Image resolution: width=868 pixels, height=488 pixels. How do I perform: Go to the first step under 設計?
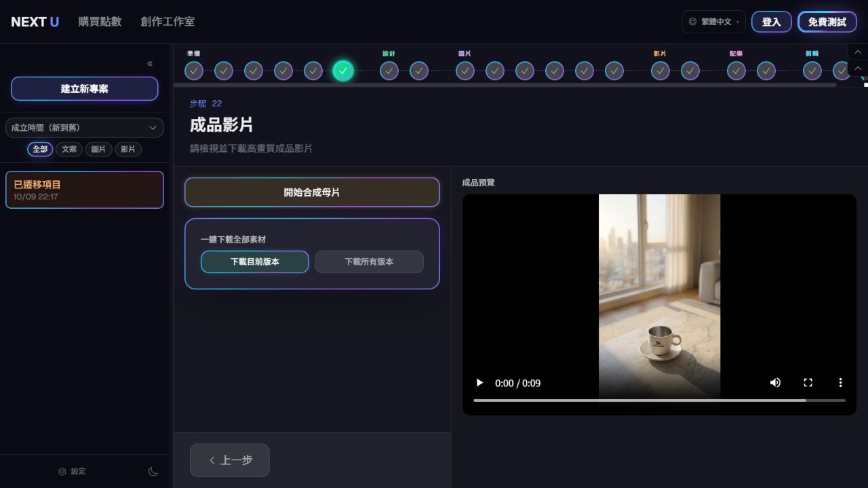[389, 70]
